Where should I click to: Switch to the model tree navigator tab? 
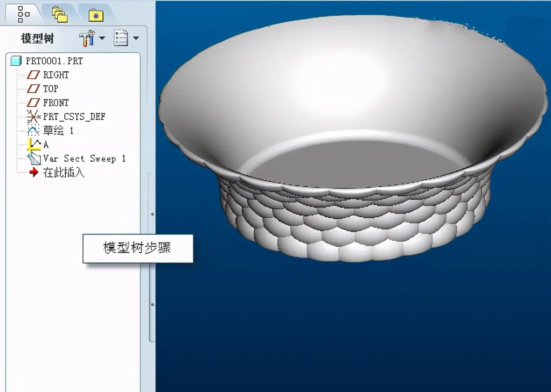pos(24,14)
